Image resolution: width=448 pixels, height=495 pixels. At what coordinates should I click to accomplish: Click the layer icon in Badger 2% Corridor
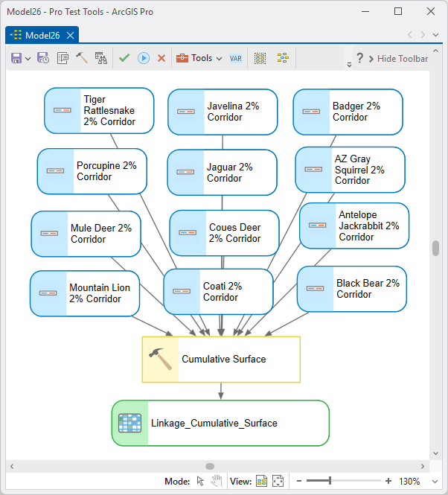311,112
